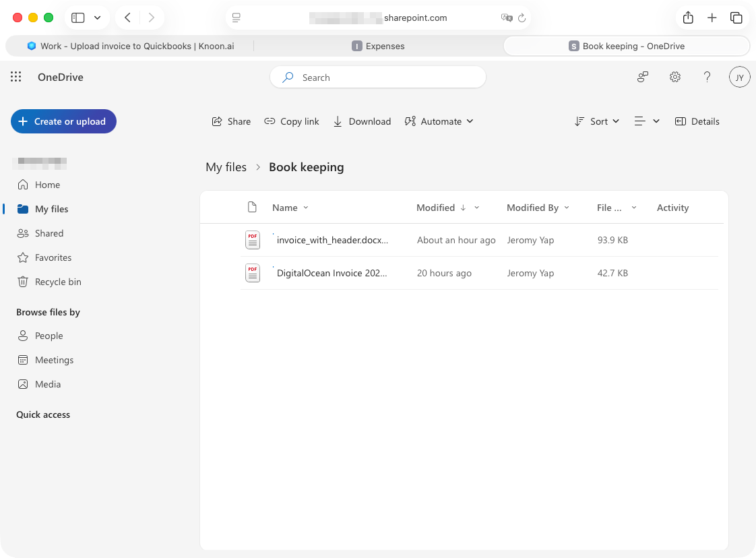Click inside the Search field
The height and width of the screenshot is (558, 756).
pos(377,77)
